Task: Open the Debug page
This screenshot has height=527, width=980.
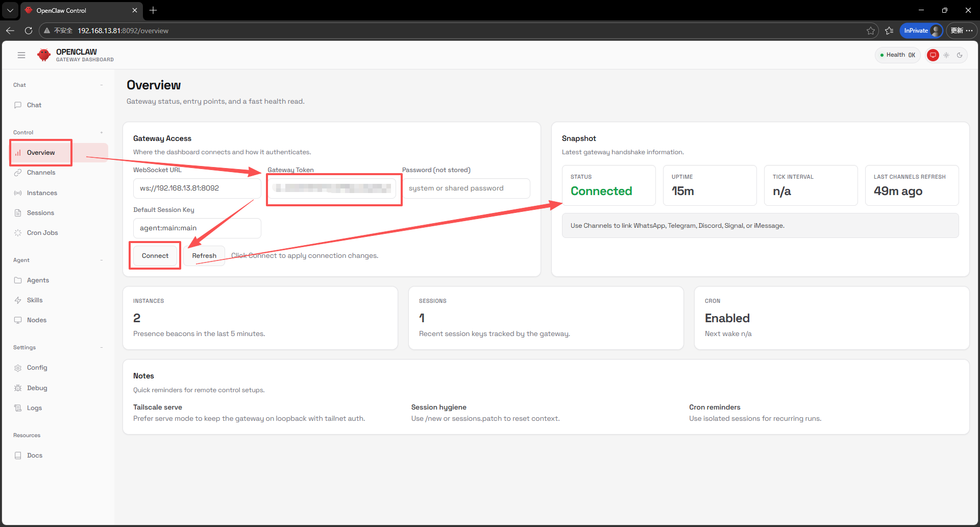Action: pos(59,388)
